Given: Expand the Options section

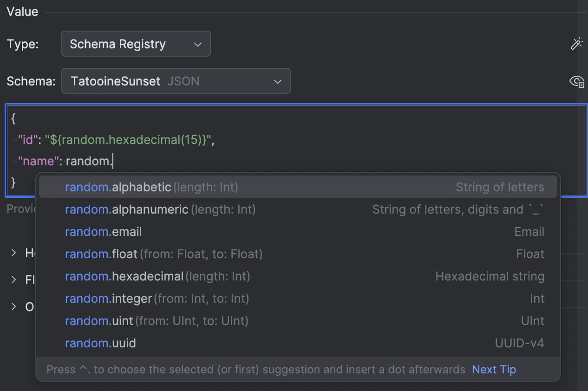Looking at the screenshot, I should click(13, 306).
